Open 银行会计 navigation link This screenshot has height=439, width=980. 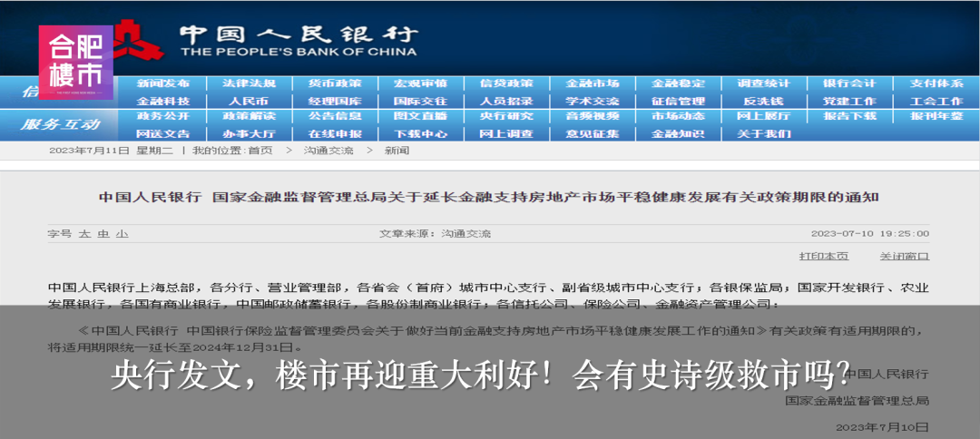pos(849,83)
